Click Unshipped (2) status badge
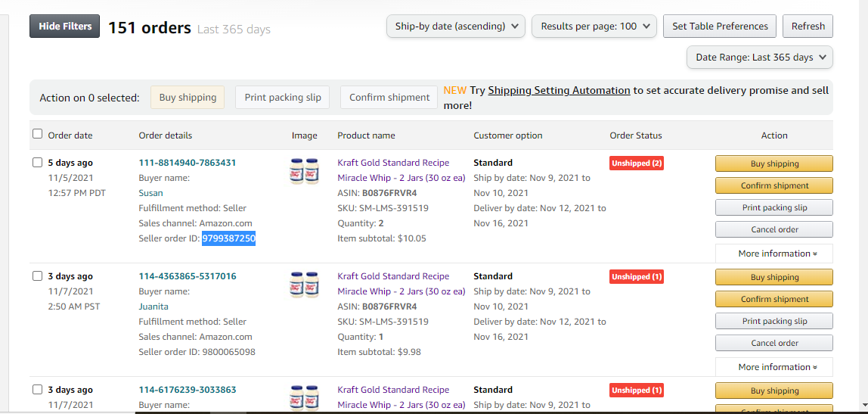Image resolution: width=868 pixels, height=414 pixels. tap(637, 163)
